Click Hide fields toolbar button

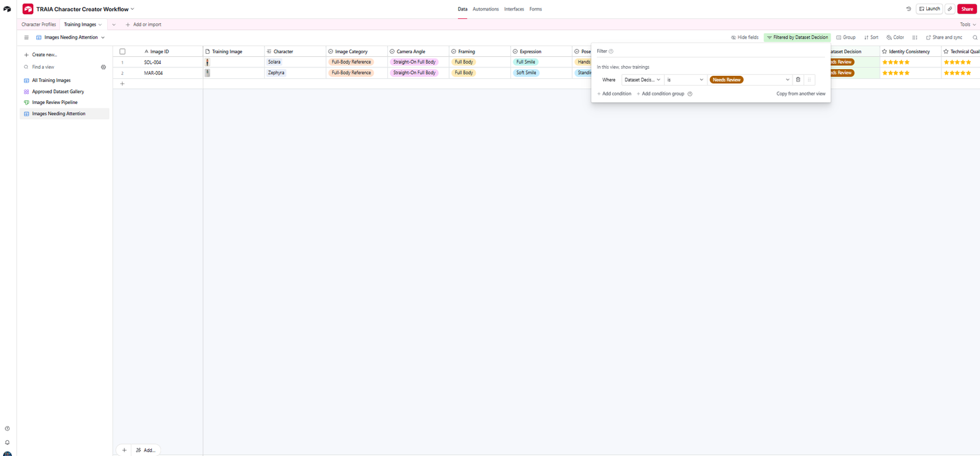[745, 37]
